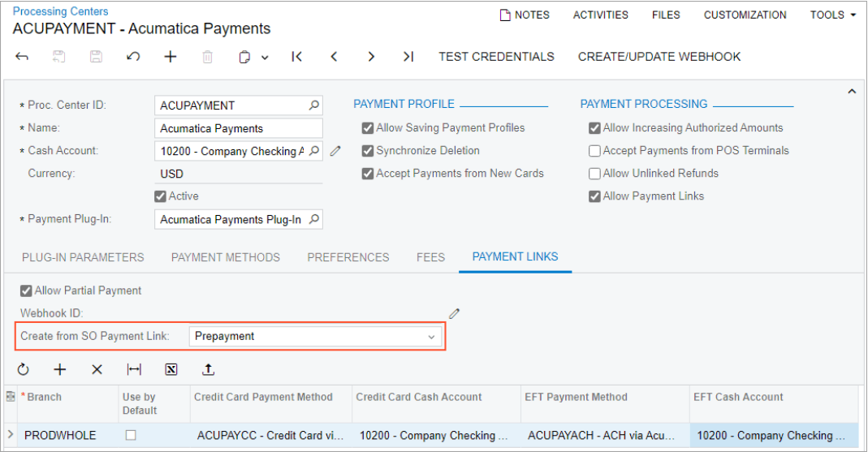Add a new row to the grid
Viewport: 868px width, 452px height.
pos(60,369)
